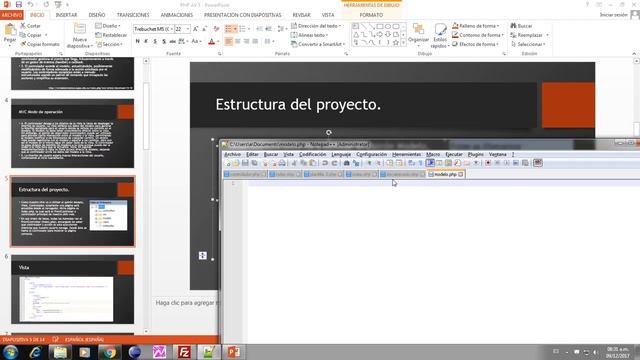The height and width of the screenshot is (360, 640).
Task: Open the Sección dropdown
Action: pyautogui.click(x=109, y=44)
